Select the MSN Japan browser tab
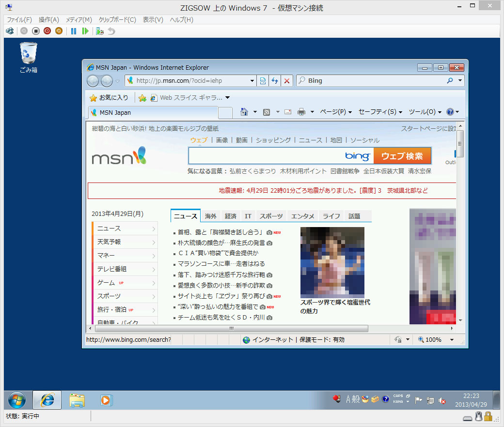 point(153,113)
